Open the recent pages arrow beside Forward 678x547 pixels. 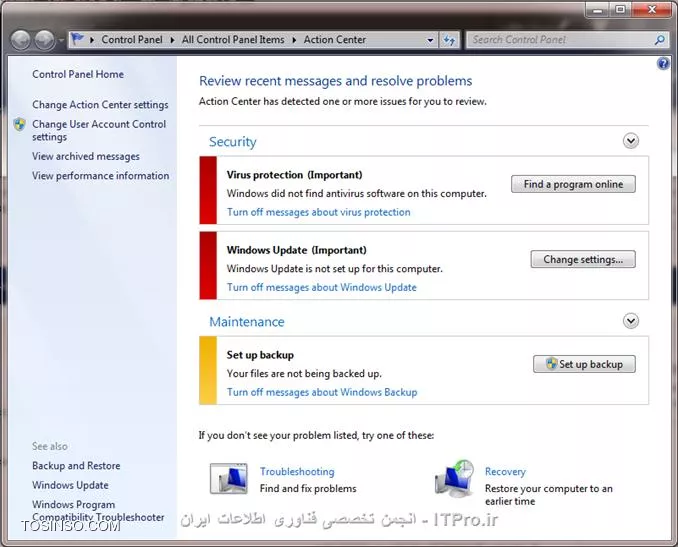61,40
